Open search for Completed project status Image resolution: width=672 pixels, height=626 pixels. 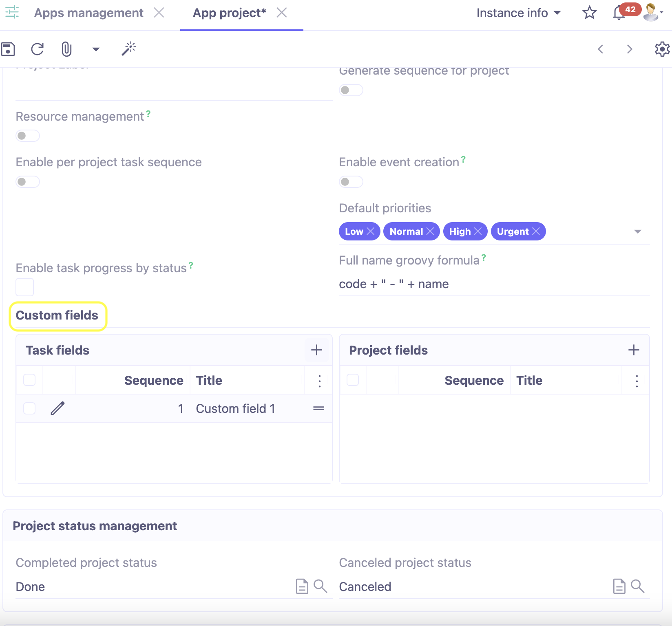pyautogui.click(x=321, y=586)
